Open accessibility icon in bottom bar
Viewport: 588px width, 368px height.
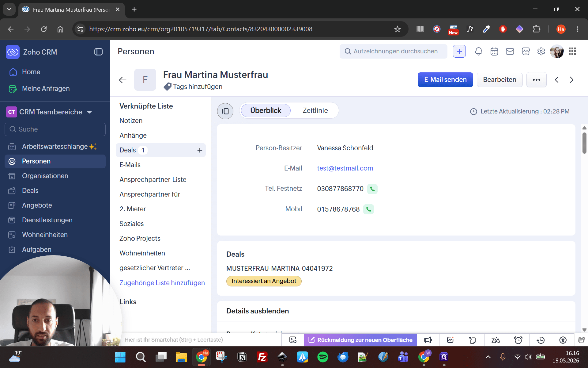click(x=563, y=340)
